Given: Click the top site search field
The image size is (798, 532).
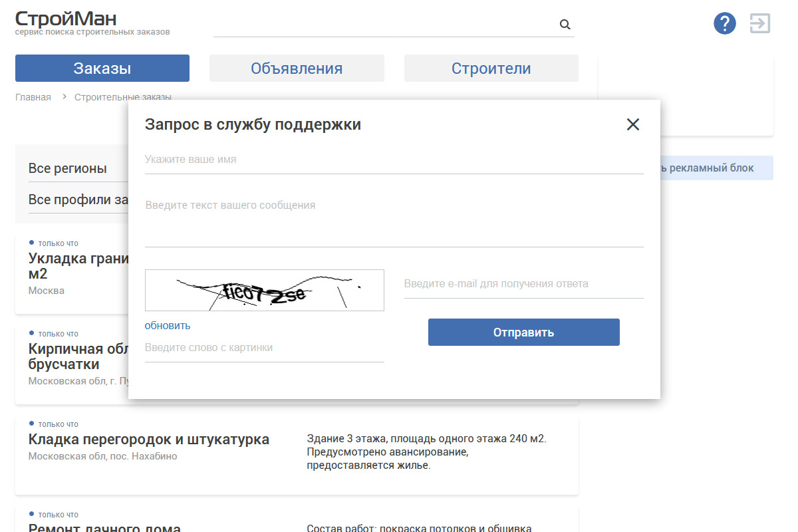Looking at the screenshot, I should coord(384,25).
